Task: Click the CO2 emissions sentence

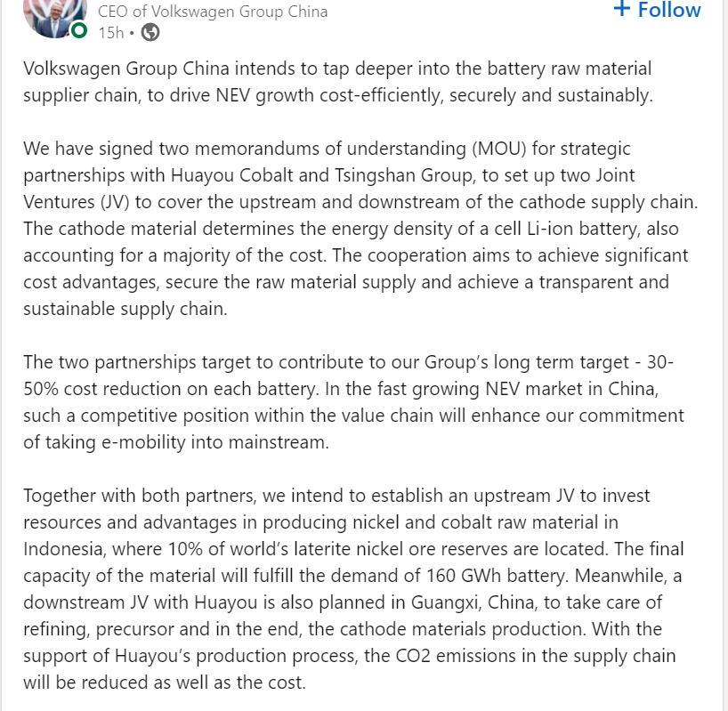Action: [x=350, y=669]
